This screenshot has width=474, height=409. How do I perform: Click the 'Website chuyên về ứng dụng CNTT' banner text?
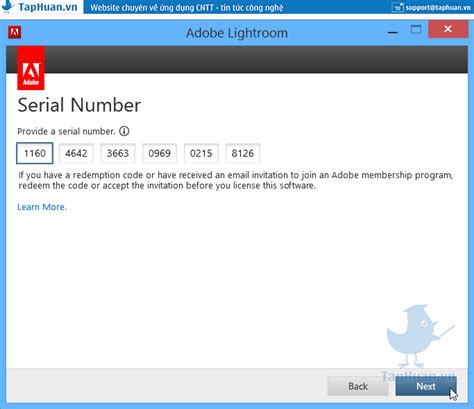187,7
